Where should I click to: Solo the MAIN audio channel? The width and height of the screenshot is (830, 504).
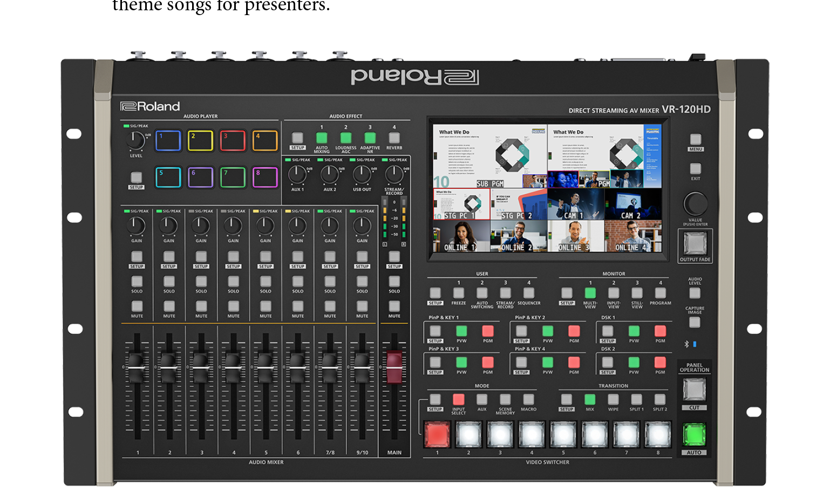394,282
